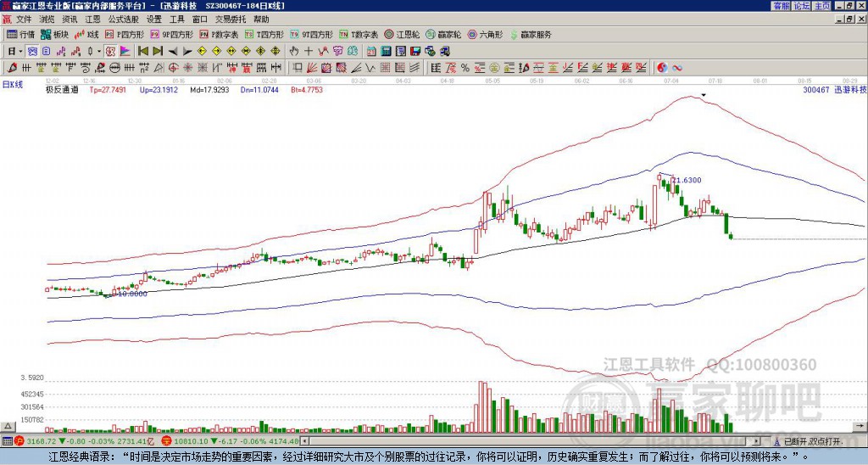Viewport: 868px width, 465px height.
Task: Open the calculator icon
Action: pyautogui.click(x=386, y=52)
